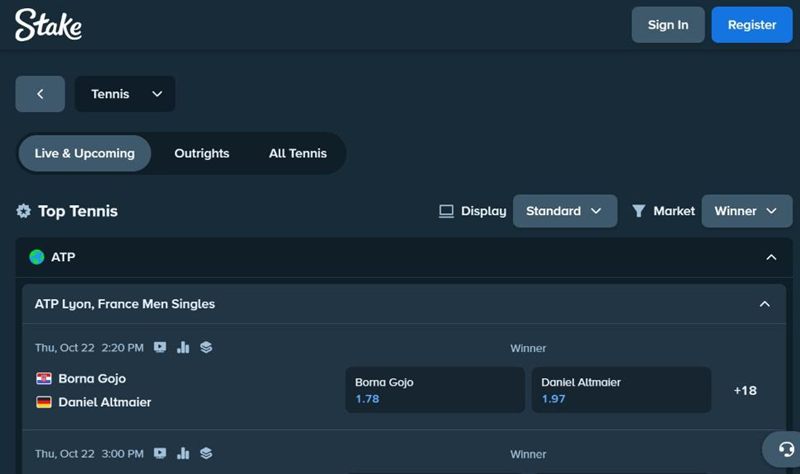This screenshot has height=474, width=800.
Task: Collapse the ATP section
Action: [771, 257]
